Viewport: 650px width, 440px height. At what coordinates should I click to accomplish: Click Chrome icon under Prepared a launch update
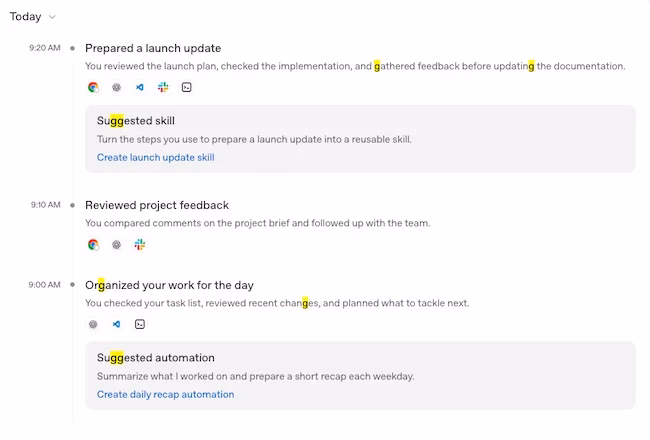tap(93, 88)
